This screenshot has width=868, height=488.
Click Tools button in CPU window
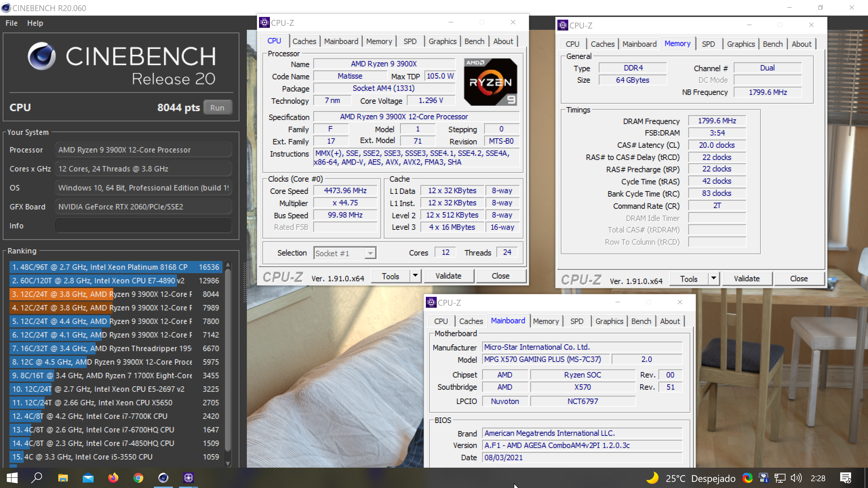[x=390, y=276]
